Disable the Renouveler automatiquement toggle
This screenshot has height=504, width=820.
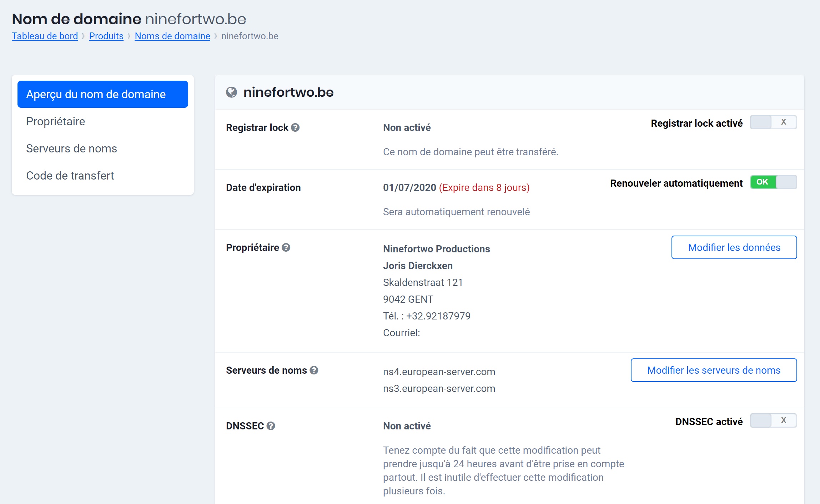click(773, 182)
